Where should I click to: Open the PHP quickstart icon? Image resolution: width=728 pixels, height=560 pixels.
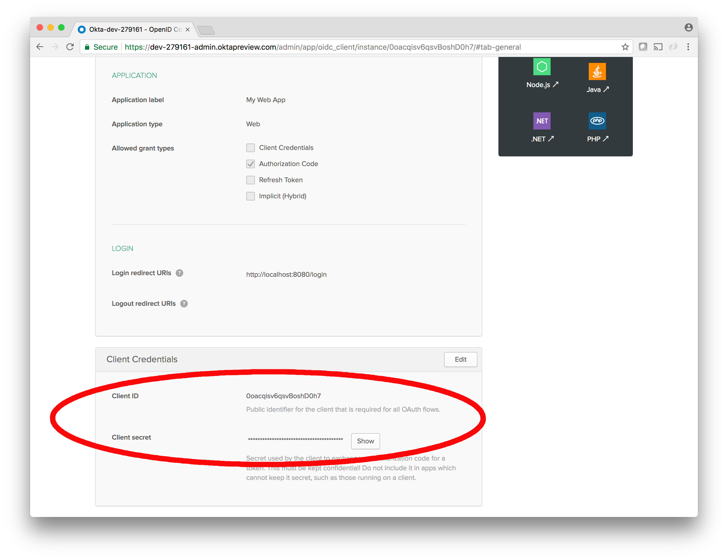(x=597, y=121)
